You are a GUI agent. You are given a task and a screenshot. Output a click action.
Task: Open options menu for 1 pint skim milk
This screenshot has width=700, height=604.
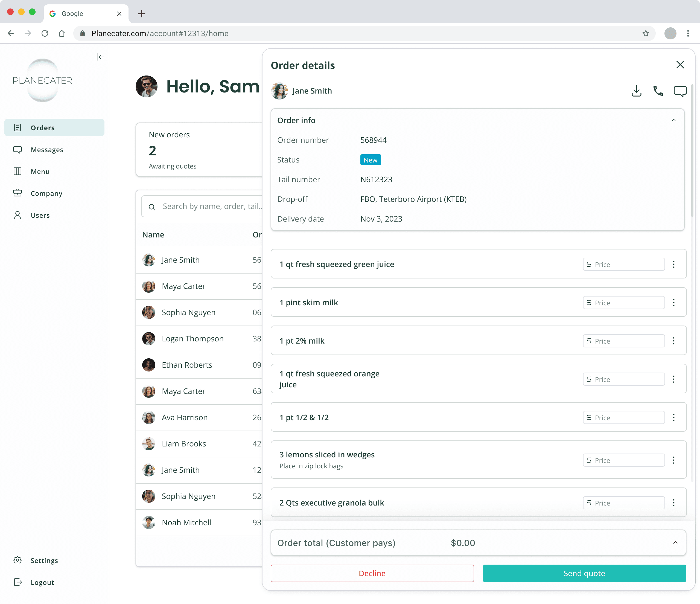coord(674,303)
